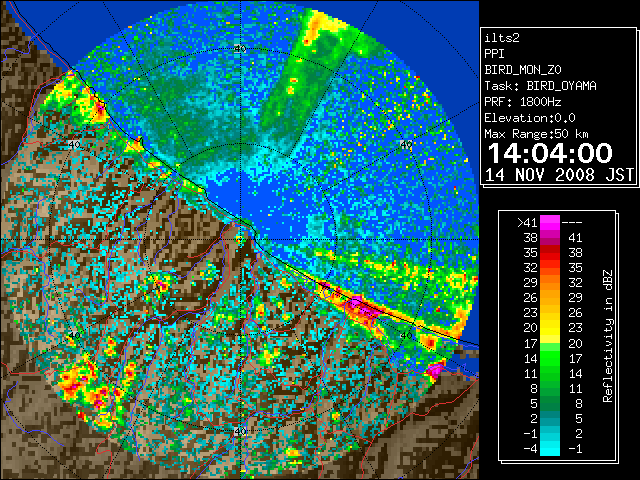
Task: Click the '>41' legend label
Action: click(527, 222)
